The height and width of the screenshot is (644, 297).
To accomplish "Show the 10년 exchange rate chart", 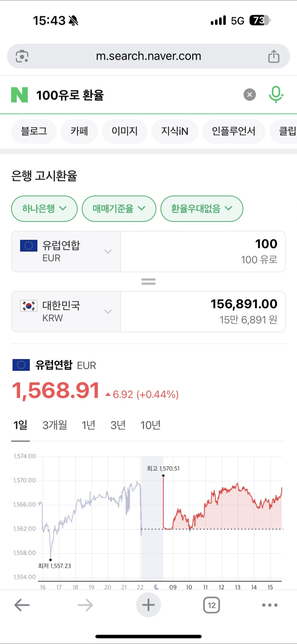I will click(150, 425).
